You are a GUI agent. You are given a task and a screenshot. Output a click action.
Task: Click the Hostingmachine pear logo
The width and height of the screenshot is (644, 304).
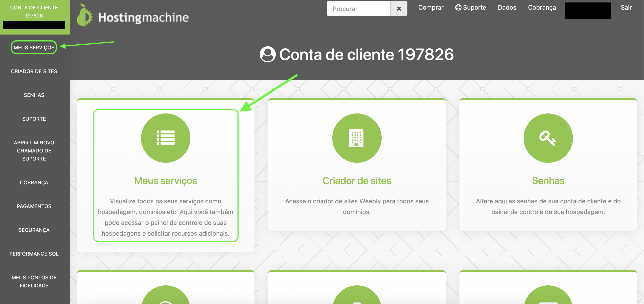point(85,15)
